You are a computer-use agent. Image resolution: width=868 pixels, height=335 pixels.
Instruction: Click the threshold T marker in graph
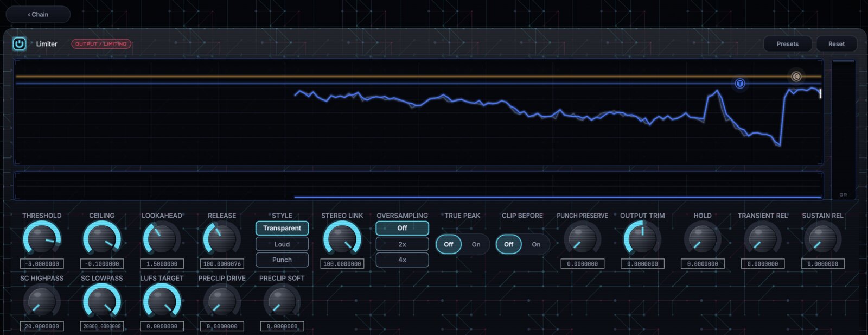point(739,84)
